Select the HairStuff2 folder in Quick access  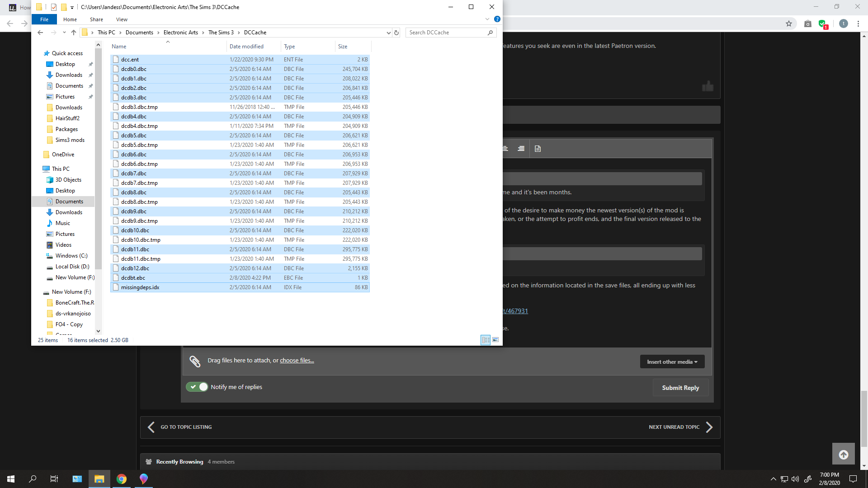tap(67, 118)
